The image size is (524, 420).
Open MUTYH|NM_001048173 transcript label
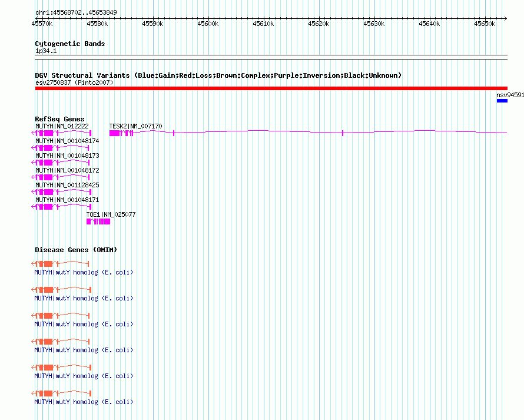(x=67, y=156)
